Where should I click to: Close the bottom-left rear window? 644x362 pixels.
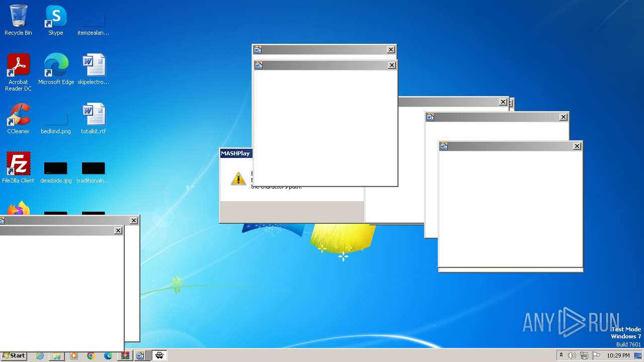pos(134,221)
